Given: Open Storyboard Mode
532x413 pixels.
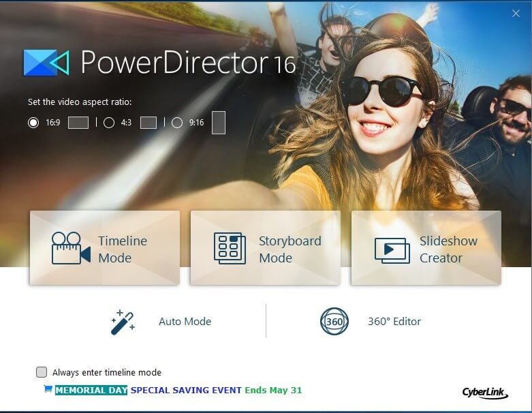Looking at the screenshot, I should (x=266, y=248).
